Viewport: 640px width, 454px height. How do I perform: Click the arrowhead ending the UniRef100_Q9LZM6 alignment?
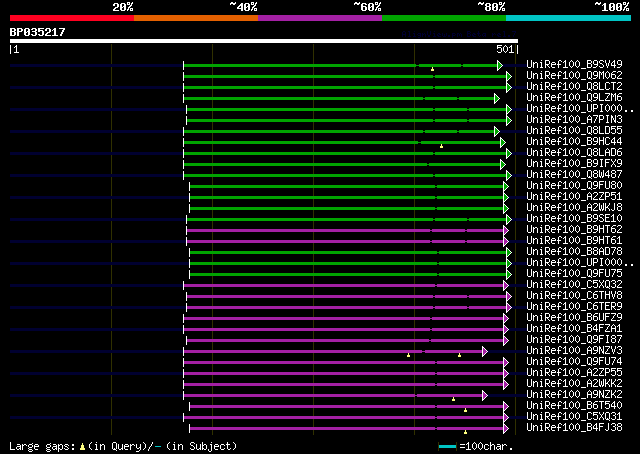point(497,98)
